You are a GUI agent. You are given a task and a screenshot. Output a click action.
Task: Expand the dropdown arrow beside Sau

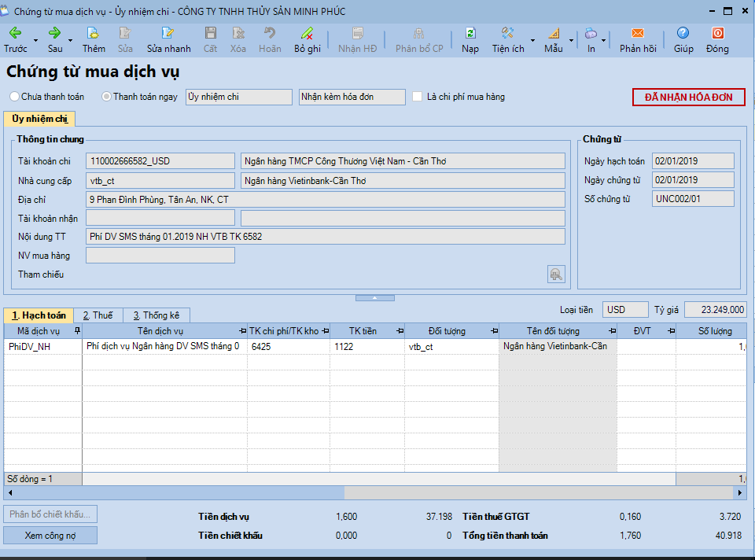click(x=70, y=40)
